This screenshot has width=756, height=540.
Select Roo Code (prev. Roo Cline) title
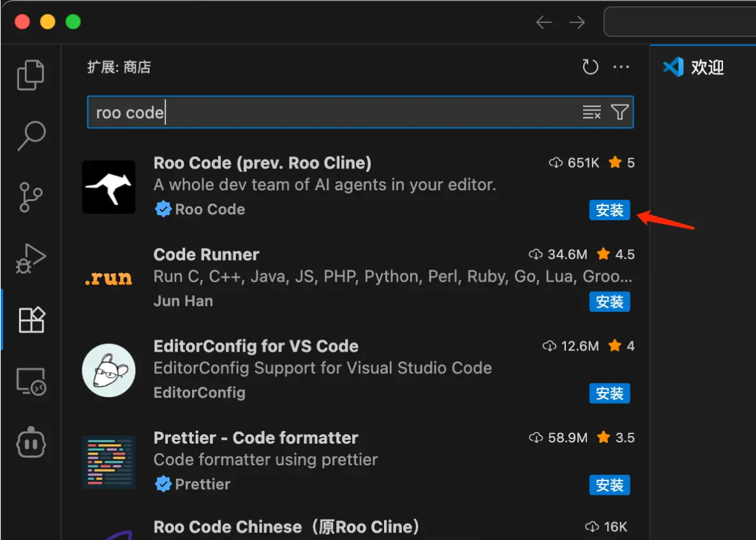click(x=262, y=163)
